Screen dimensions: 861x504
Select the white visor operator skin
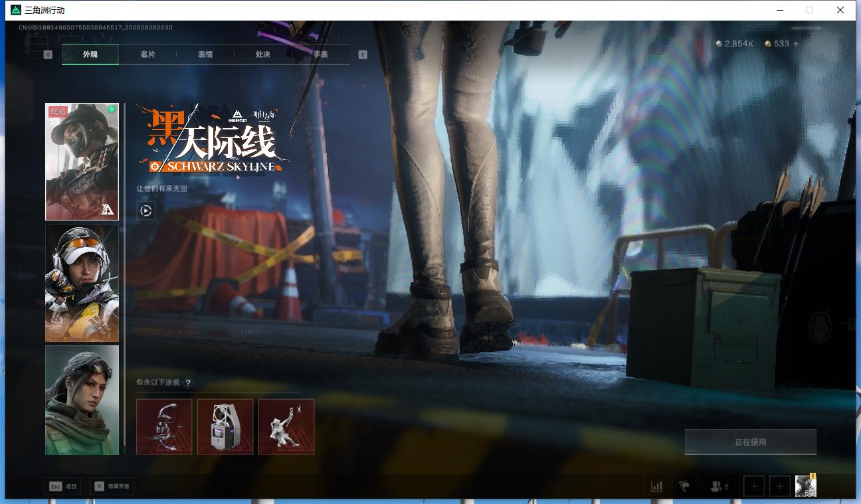click(82, 283)
